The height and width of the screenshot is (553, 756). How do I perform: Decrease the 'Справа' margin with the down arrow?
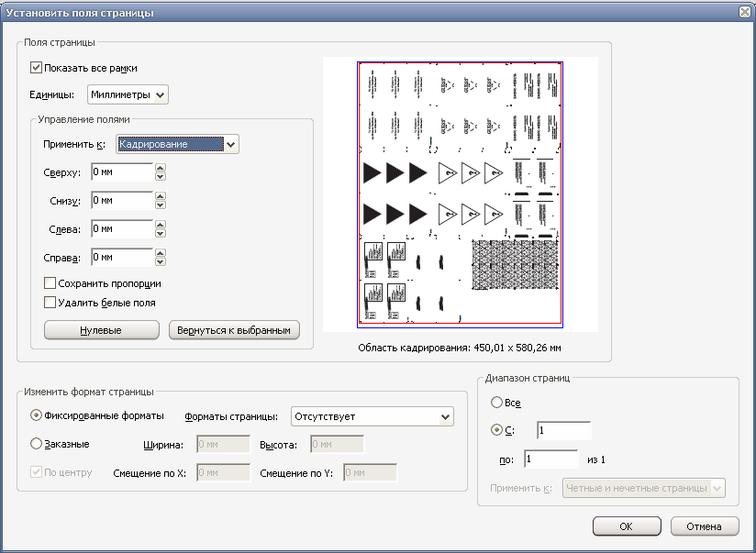tap(161, 261)
